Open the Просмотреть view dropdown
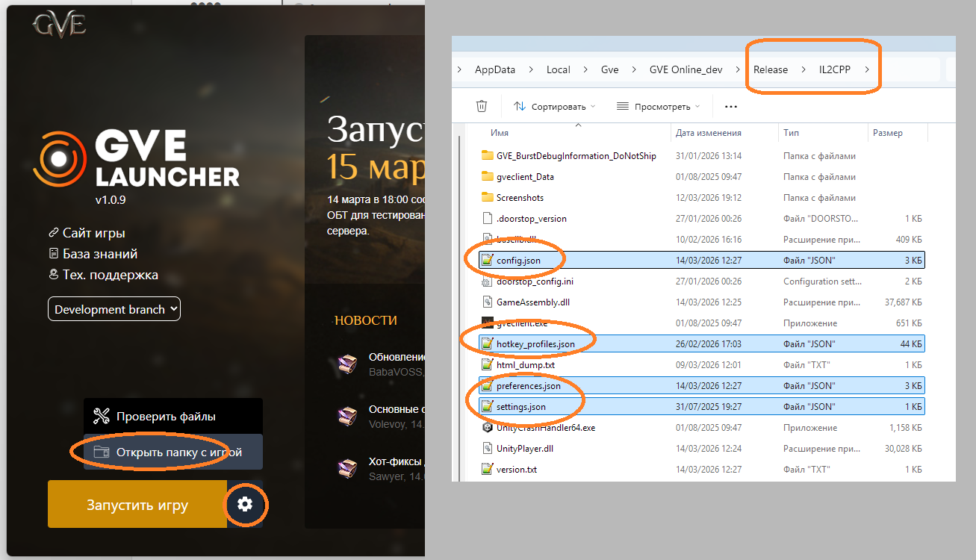The height and width of the screenshot is (560, 976). (658, 107)
